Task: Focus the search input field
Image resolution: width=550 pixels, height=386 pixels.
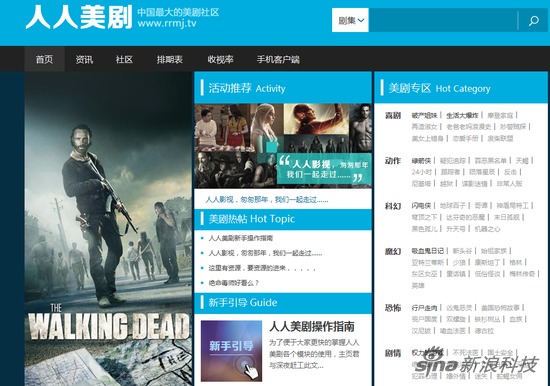Action: pyautogui.click(x=443, y=20)
